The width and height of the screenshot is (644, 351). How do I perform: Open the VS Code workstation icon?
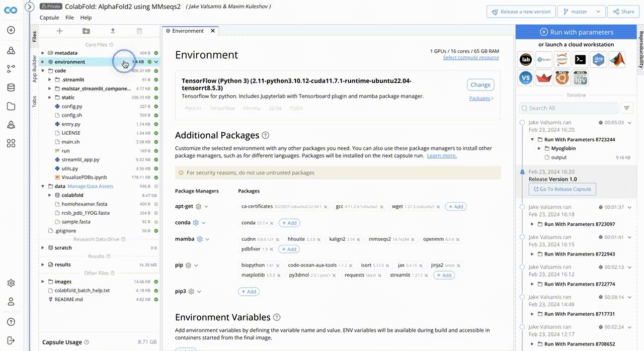[x=525, y=77]
